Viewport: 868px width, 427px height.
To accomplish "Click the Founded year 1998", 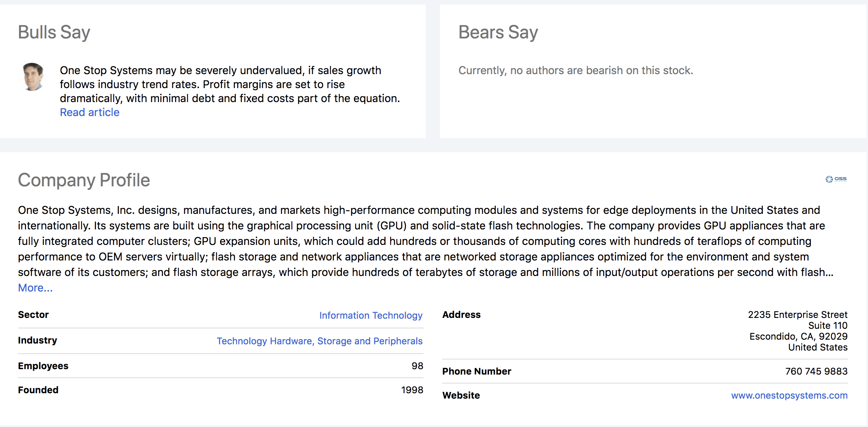I will [412, 390].
